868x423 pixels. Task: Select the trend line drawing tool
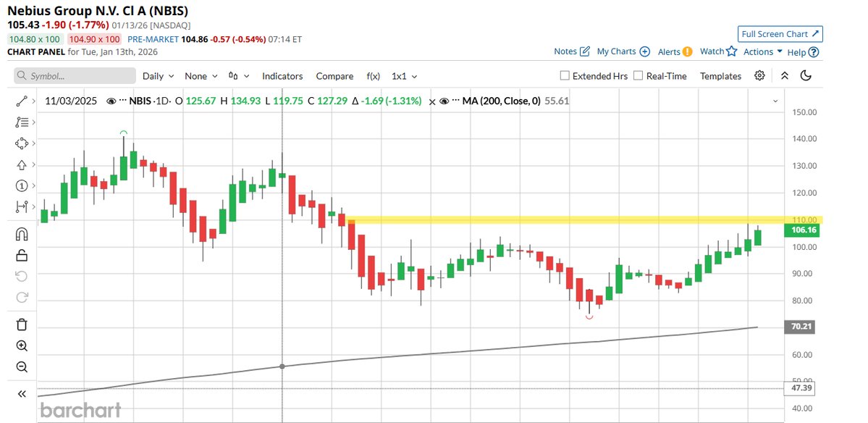tap(22, 101)
